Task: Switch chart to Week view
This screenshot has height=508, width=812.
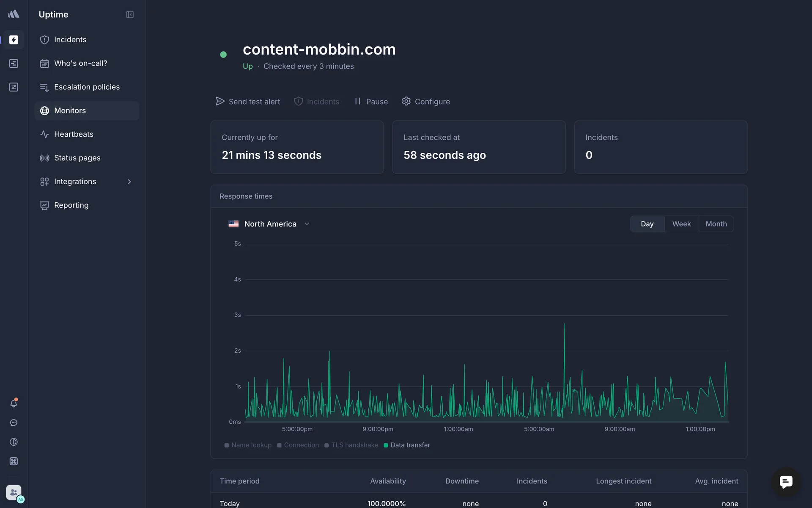Action: coord(681,224)
